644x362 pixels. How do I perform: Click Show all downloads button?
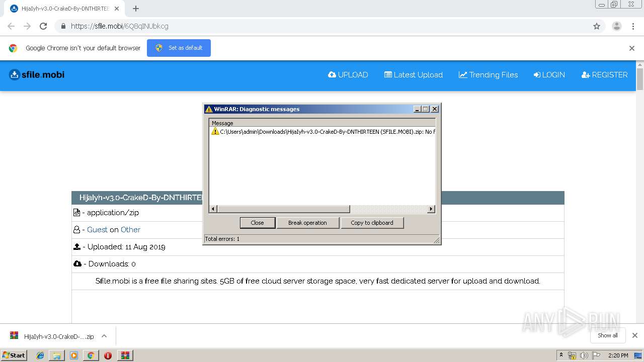point(608,335)
